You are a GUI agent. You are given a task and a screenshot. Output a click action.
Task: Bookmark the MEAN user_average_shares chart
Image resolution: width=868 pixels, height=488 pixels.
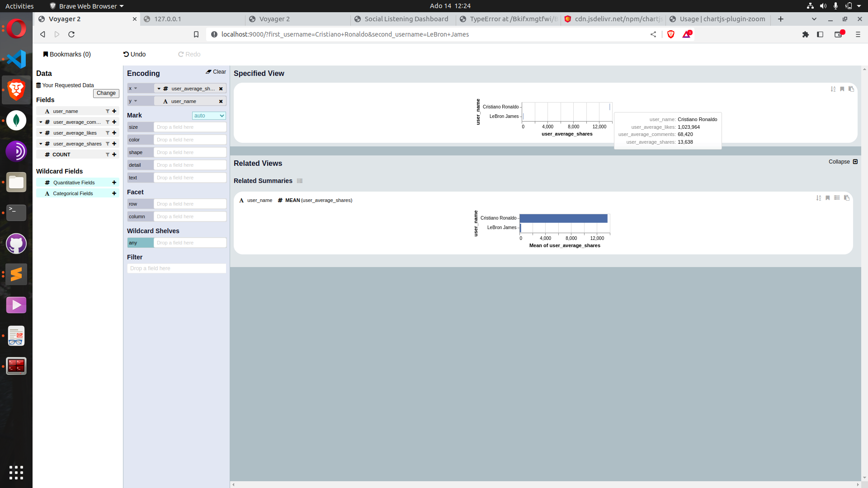point(828,198)
